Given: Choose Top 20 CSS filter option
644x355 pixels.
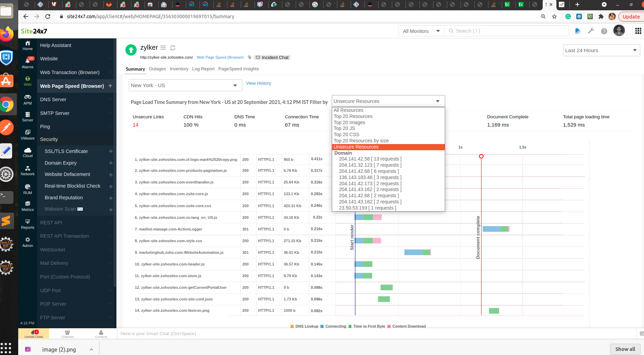Looking at the screenshot, I should pyautogui.click(x=388, y=134).
